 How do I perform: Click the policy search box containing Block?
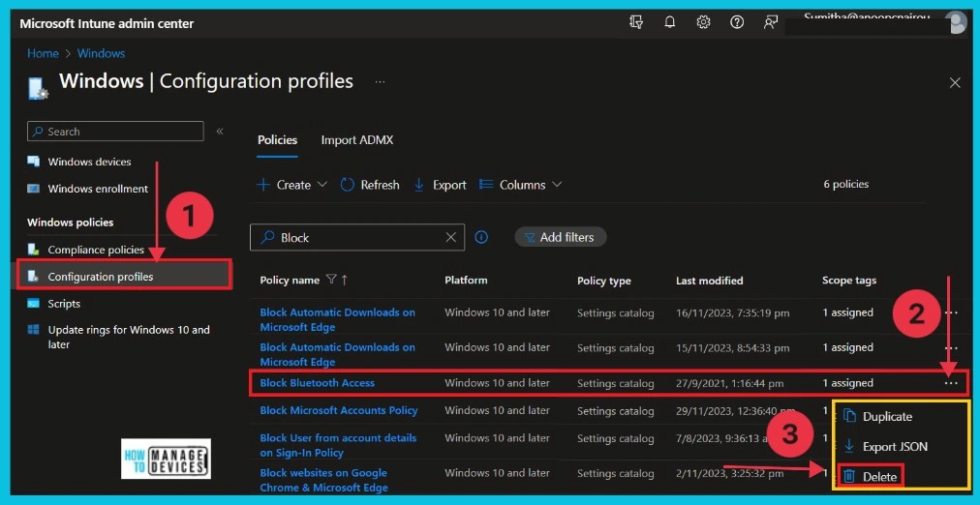point(357,238)
